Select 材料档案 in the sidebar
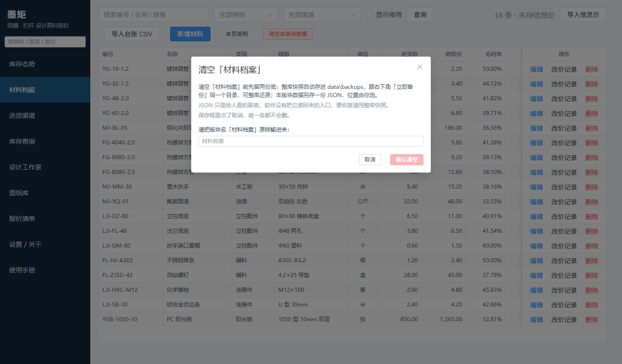This screenshot has height=364, width=622. click(45, 90)
